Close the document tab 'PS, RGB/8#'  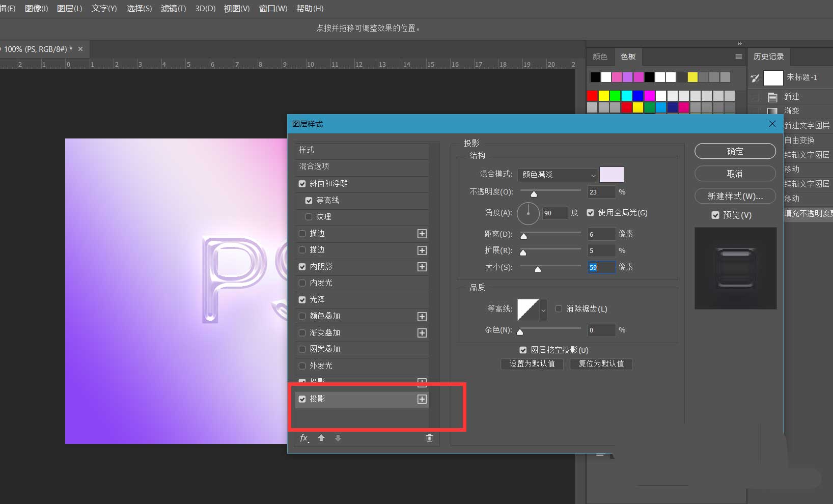pos(80,49)
